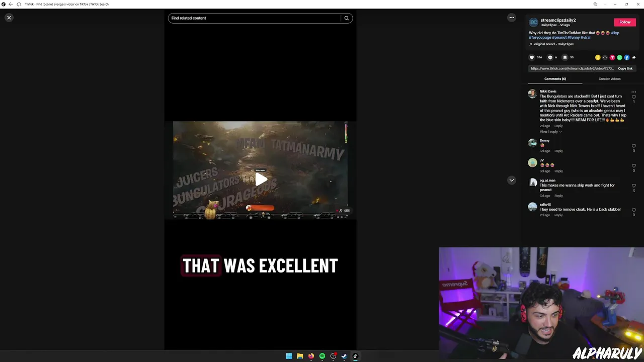Like the video with the heart icon
The image size is (644, 362).
532,57
